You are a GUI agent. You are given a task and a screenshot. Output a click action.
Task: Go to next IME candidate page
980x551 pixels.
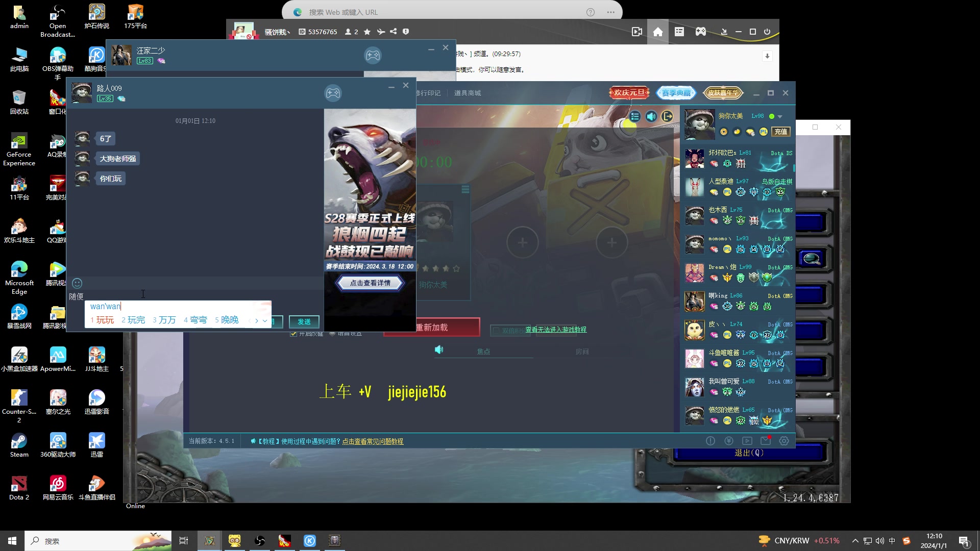[x=257, y=321]
